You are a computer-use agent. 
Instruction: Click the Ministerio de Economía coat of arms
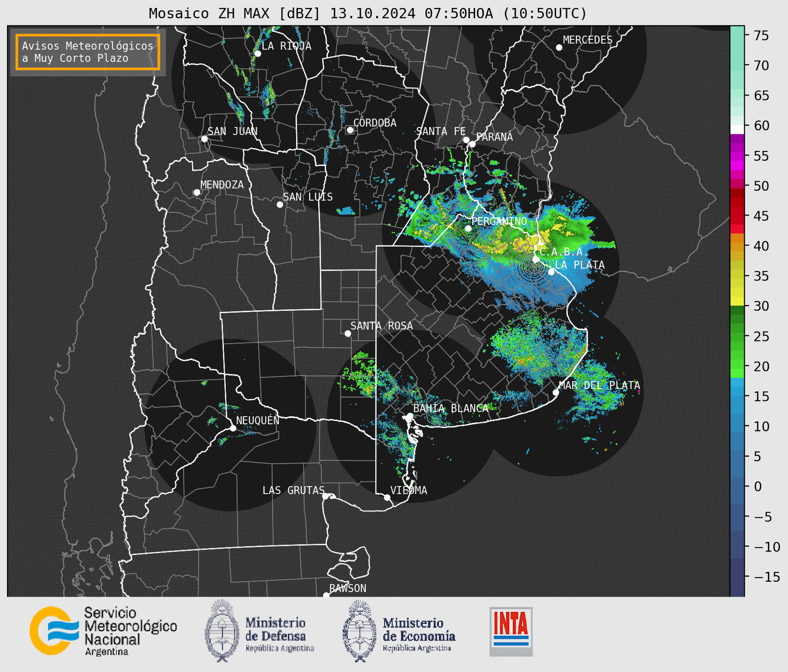click(x=359, y=631)
